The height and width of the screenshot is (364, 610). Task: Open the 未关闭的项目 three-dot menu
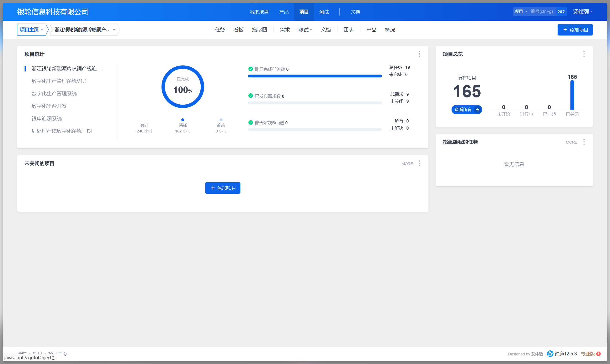click(419, 163)
